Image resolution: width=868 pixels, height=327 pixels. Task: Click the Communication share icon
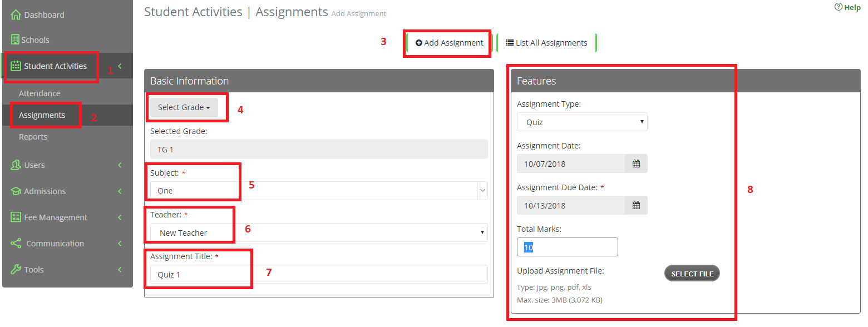(16, 243)
